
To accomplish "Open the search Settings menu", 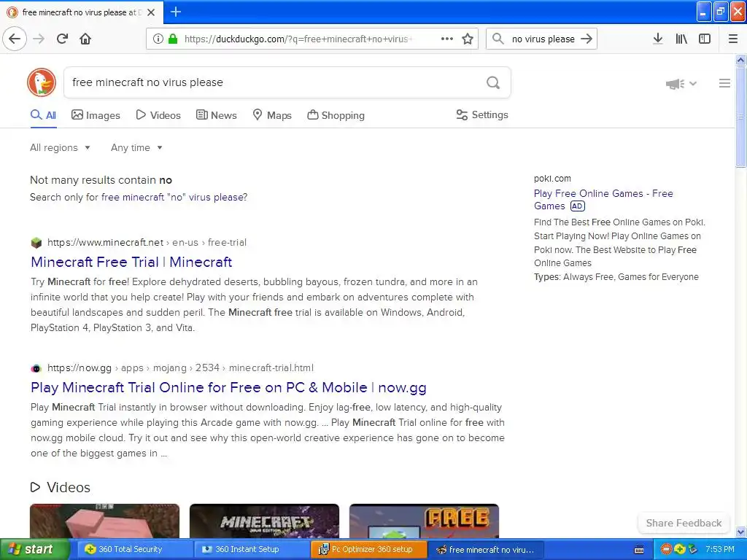I will click(482, 114).
